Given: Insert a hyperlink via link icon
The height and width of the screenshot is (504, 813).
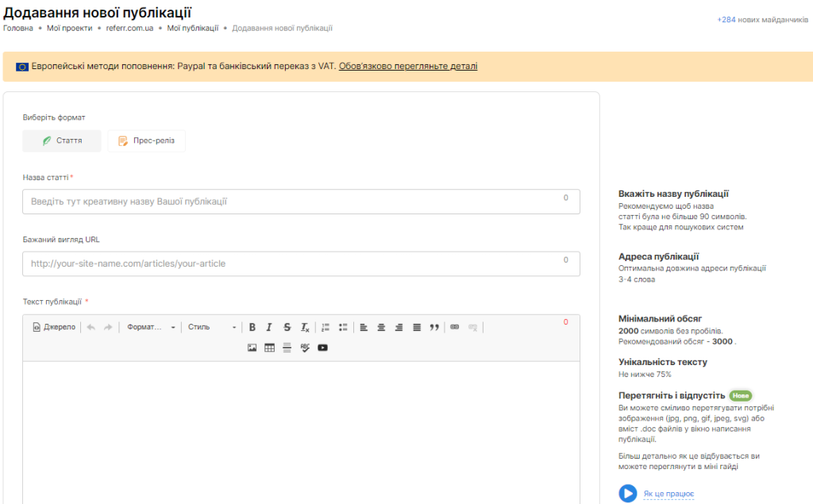Looking at the screenshot, I should 455,327.
